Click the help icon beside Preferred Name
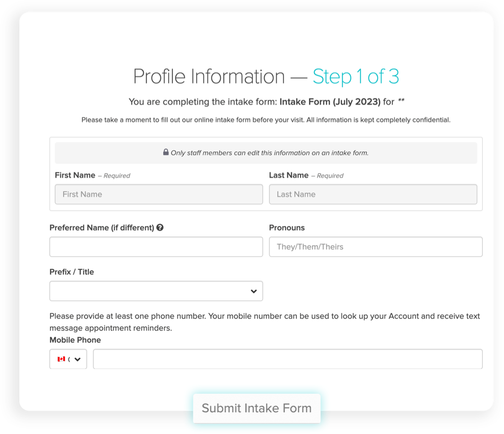 pos(160,227)
